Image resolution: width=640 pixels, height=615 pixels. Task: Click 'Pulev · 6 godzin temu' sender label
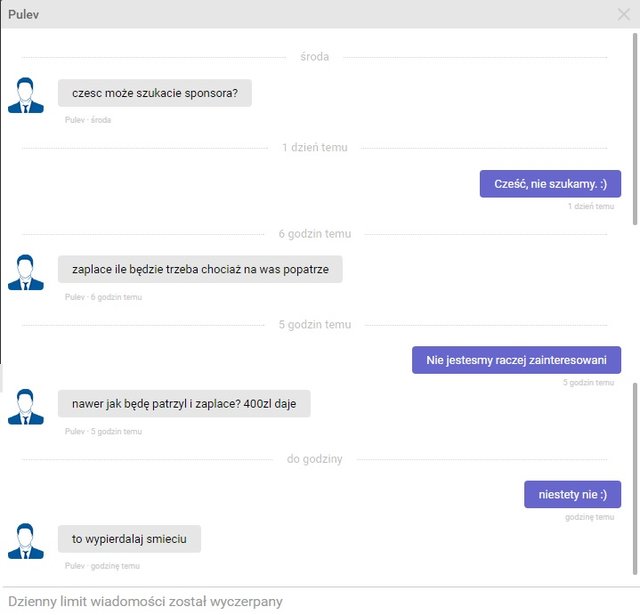pos(103,297)
